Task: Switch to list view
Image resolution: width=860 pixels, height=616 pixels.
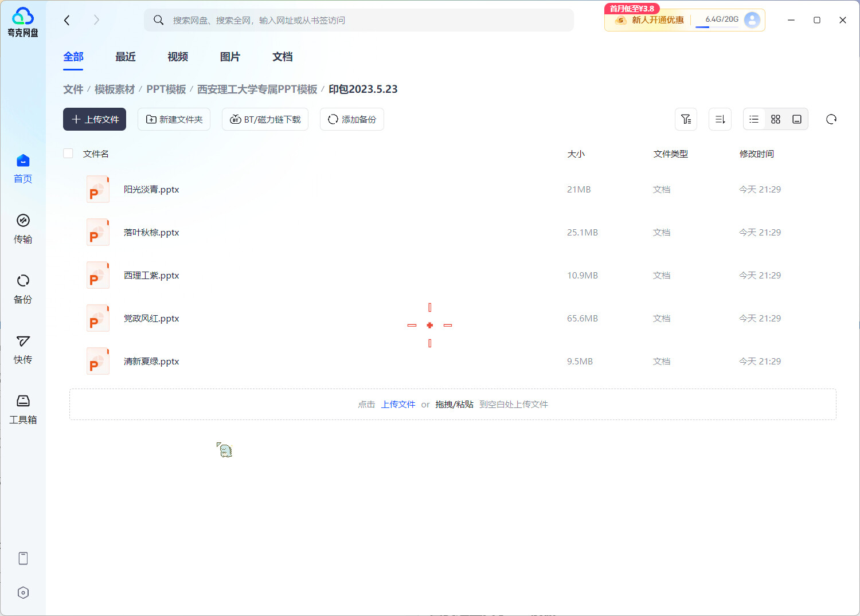Action: [x=754, y=119]
